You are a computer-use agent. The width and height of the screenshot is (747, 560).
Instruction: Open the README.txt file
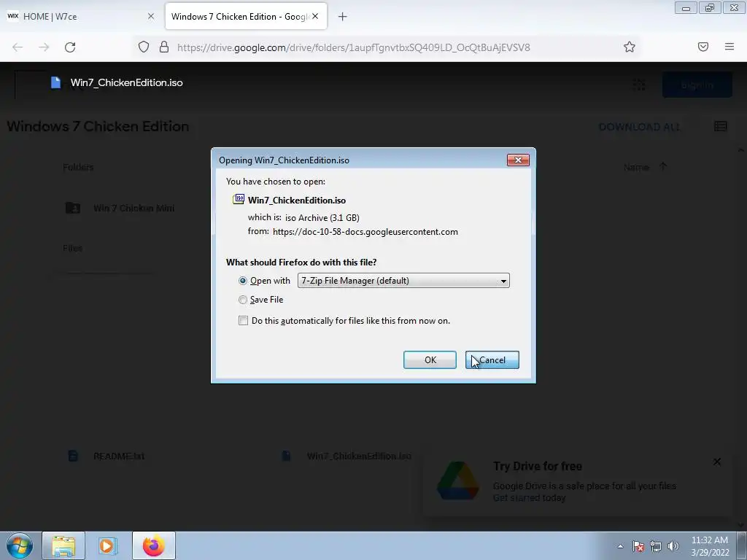(119, 456)
